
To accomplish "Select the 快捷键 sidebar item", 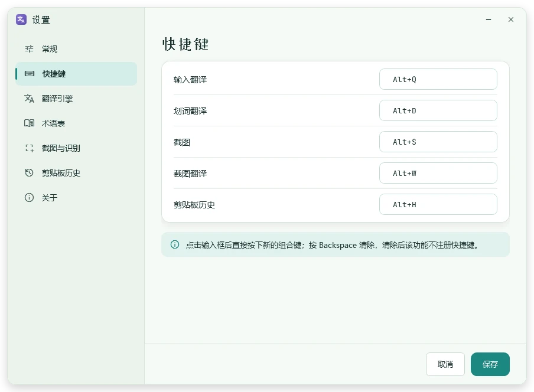I will (76, 74).
